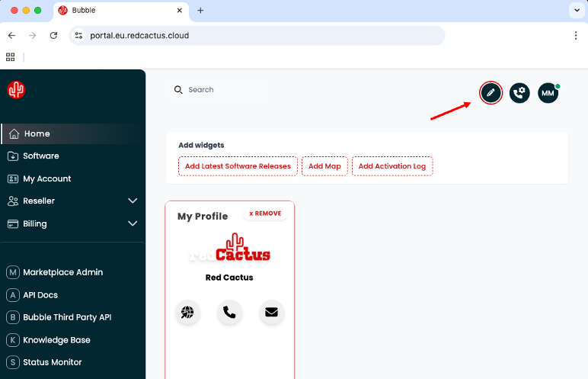
Task: Click the phone icon in My Profile
Action: tap(229, 313)
